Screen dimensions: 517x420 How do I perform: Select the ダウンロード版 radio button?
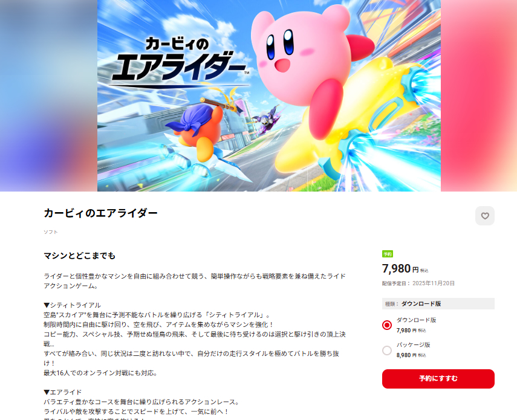pos(387,325)
